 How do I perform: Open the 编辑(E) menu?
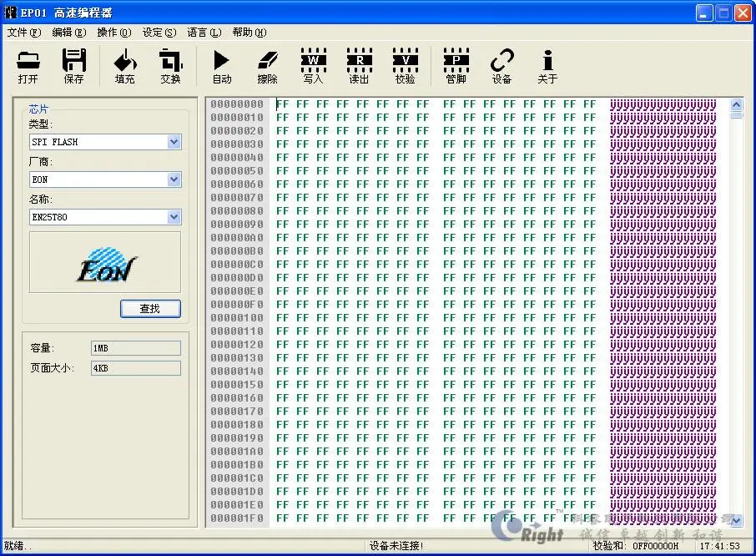(x=69, y=33)
